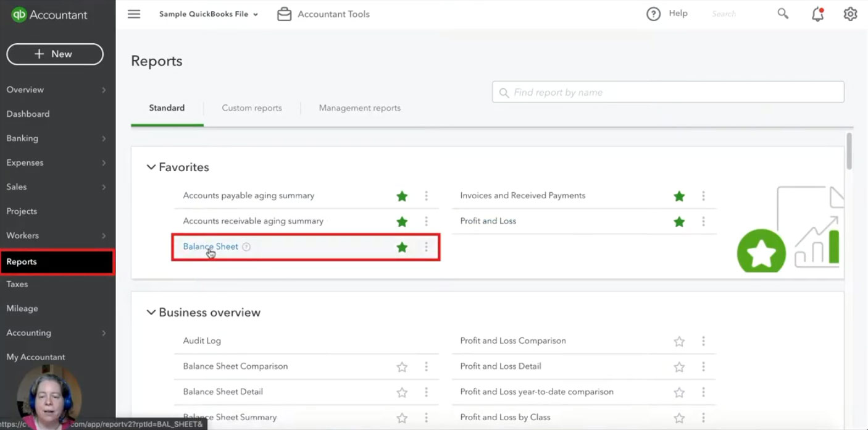Select Reports in the sidebar
868x430 pixels.
click(x=57, y=262)
